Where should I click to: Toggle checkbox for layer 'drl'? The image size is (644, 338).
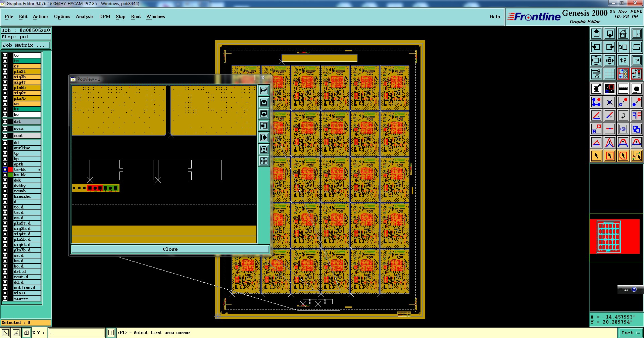[5, 122]
